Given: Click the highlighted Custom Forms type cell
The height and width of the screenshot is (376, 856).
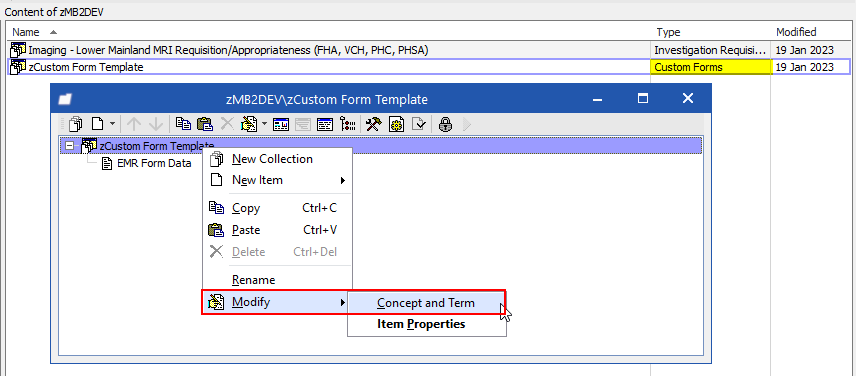Looking at the screenshot, I should point(711,67).
